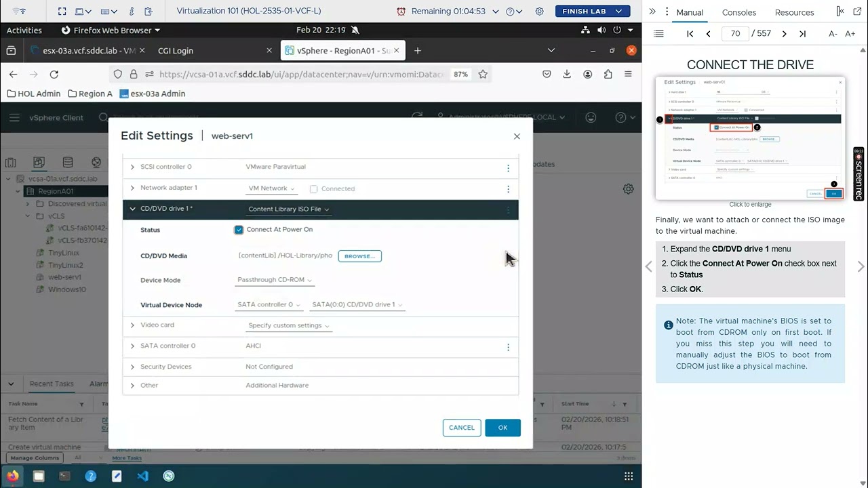Open the Network adapter 1 actions menu
Viewport: 868px width, 488px height.
[x=508, y=189]
